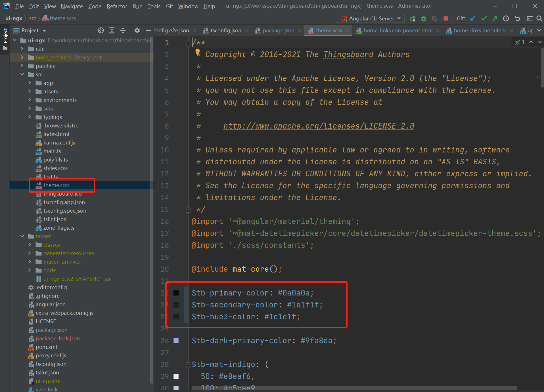544x392 pixels.
Task: Collapse the target folder
Action: point(22,236)
